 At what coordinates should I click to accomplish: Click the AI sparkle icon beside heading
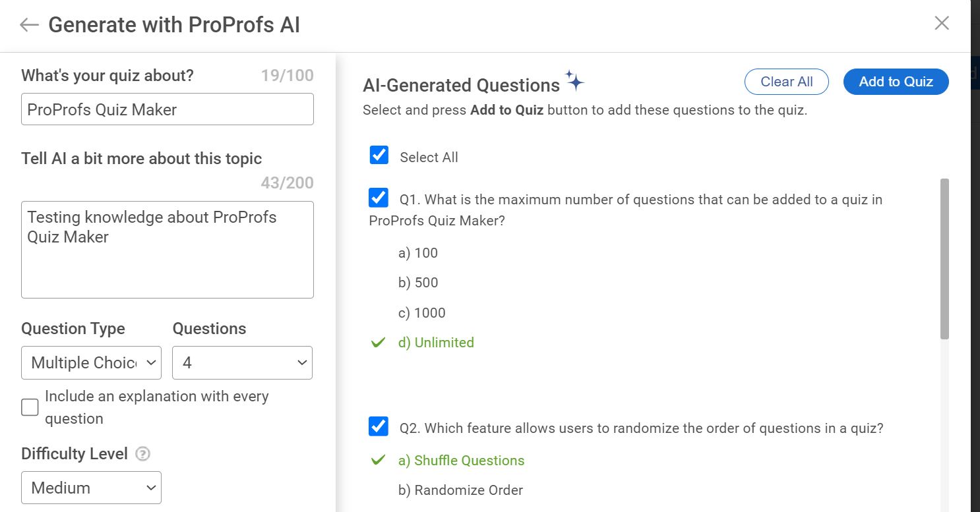(x=575, y=80)
